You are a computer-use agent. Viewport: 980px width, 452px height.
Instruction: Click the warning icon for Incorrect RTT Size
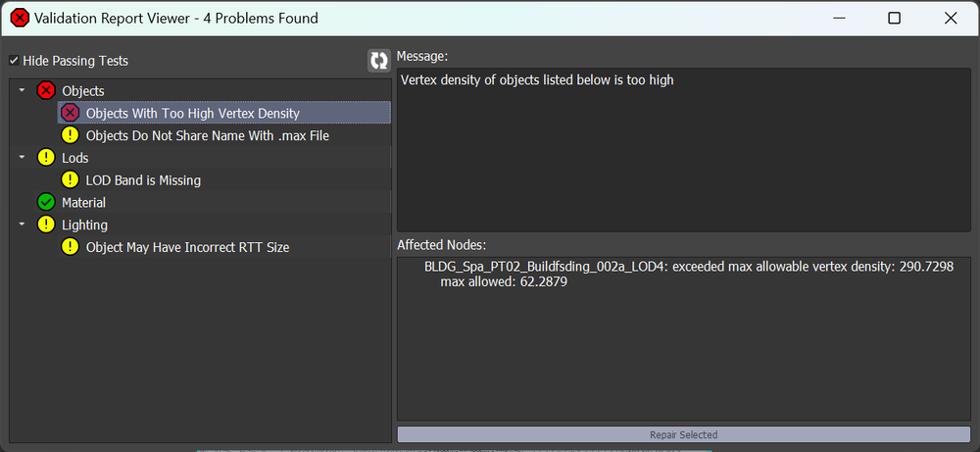coord(70,247)
